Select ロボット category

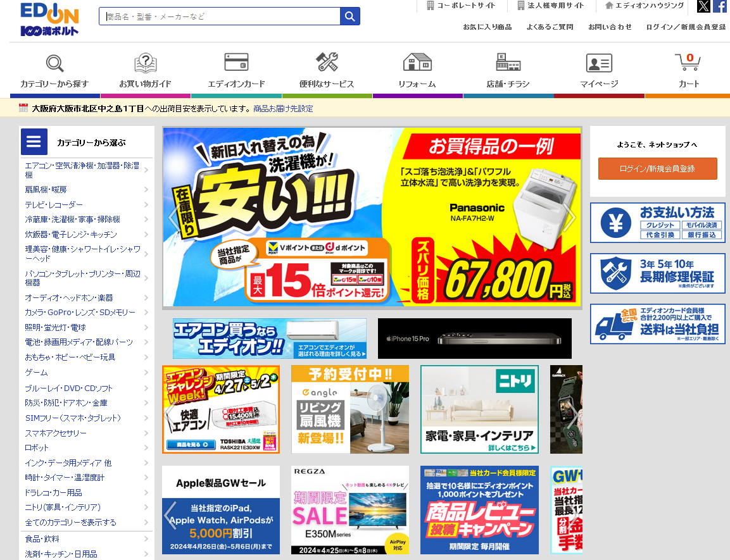(x=87, y=448)
